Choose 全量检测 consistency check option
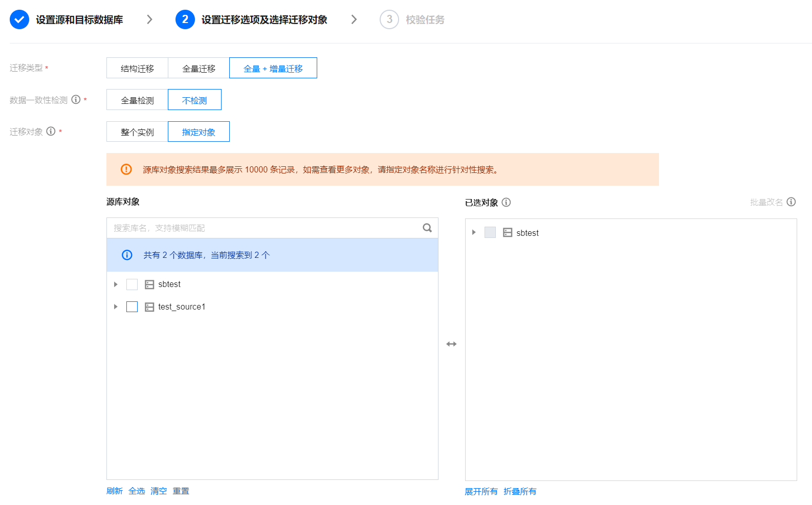Image resolution: width=812 pixels, height=505 pixels. (137, 100)
